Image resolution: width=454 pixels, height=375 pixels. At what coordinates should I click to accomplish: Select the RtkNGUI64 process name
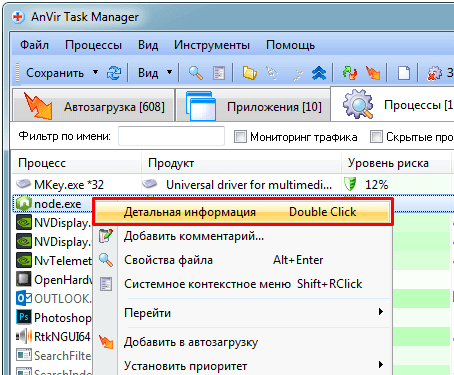(62, 337)
